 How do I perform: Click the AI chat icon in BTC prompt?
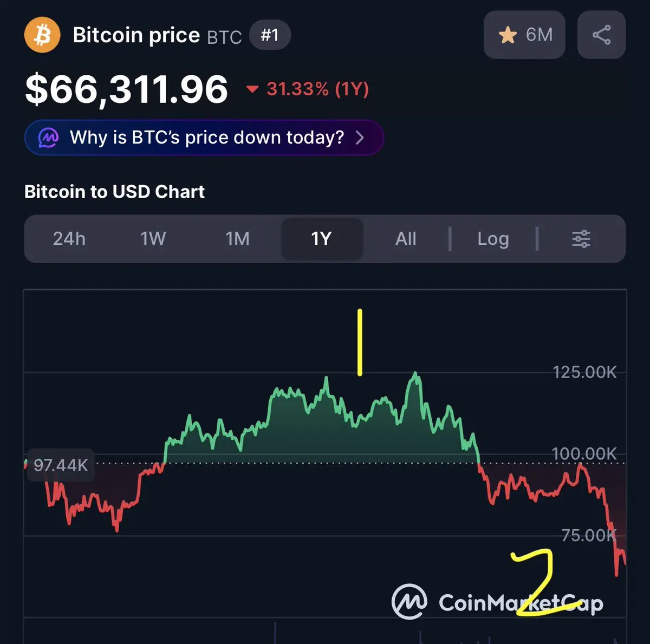pos(48,138)
